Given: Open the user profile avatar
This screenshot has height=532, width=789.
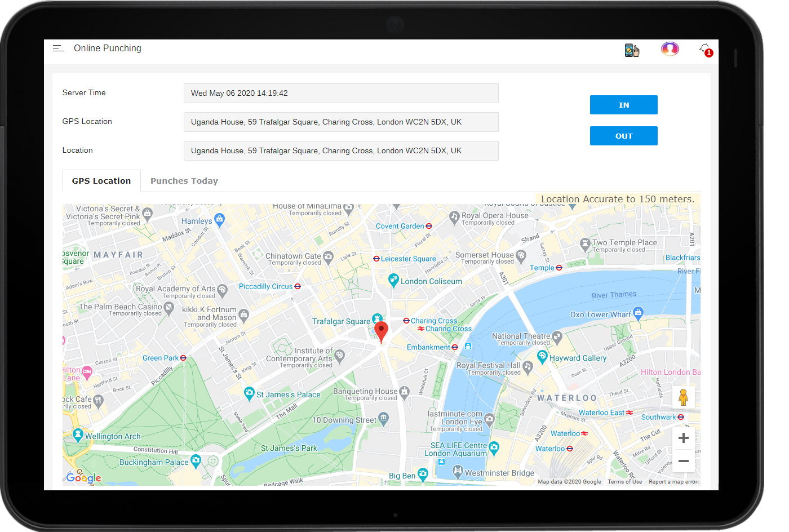Looking at the screenshot, I should click(x=670, y=49).
